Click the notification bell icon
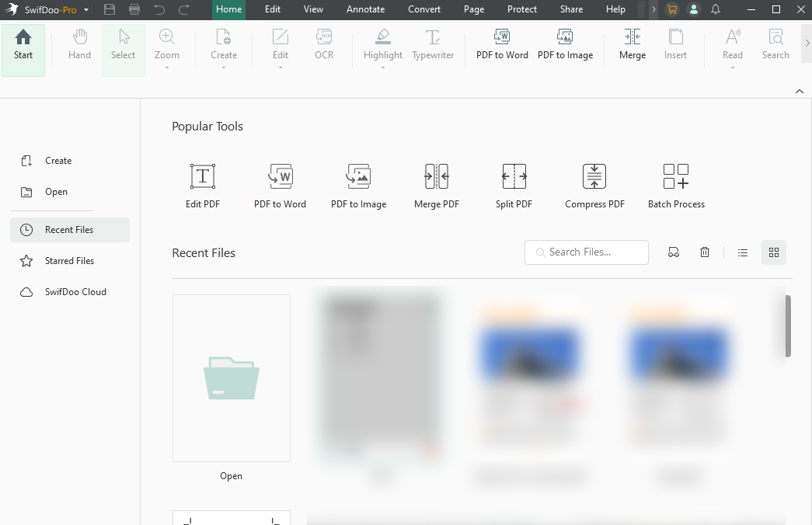Image resolution: width=812 pixels, height=525 pixels. (x=716, y=9)
